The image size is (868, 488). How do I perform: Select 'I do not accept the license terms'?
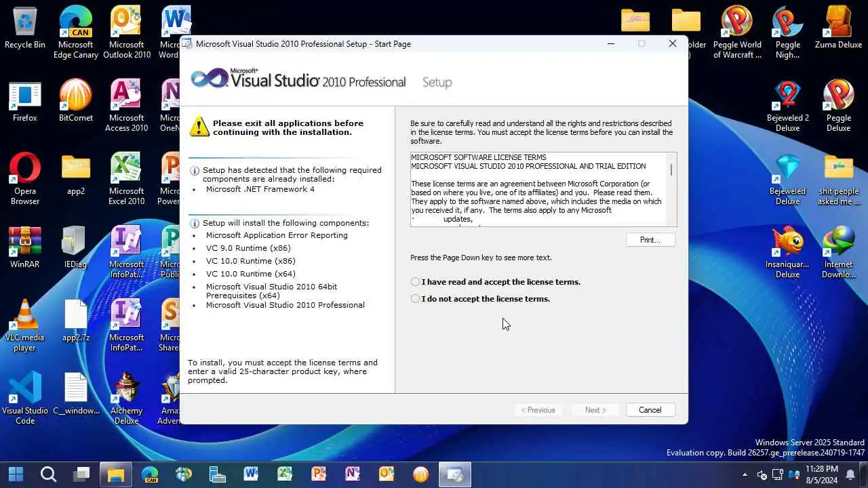(x=481, y=299)
